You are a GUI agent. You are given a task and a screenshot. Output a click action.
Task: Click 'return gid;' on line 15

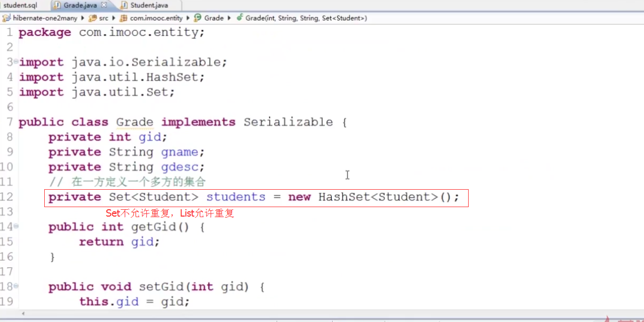pos(120,242)
